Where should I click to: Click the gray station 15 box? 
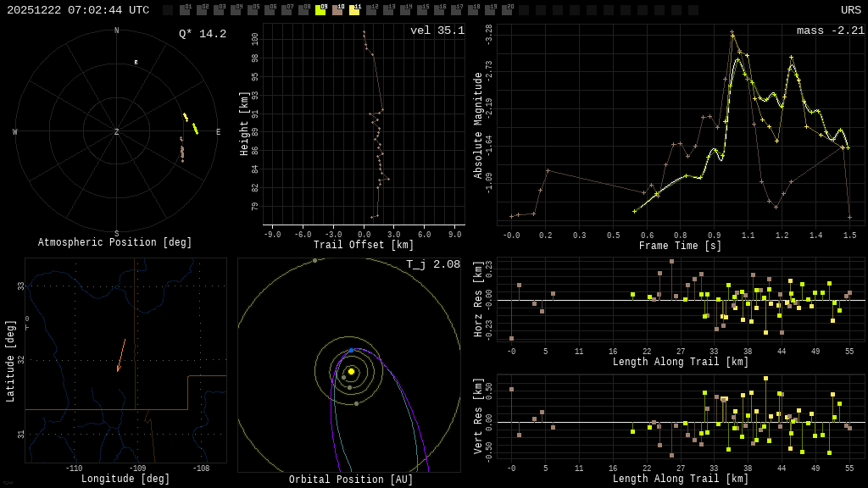(x=422, y=10)
